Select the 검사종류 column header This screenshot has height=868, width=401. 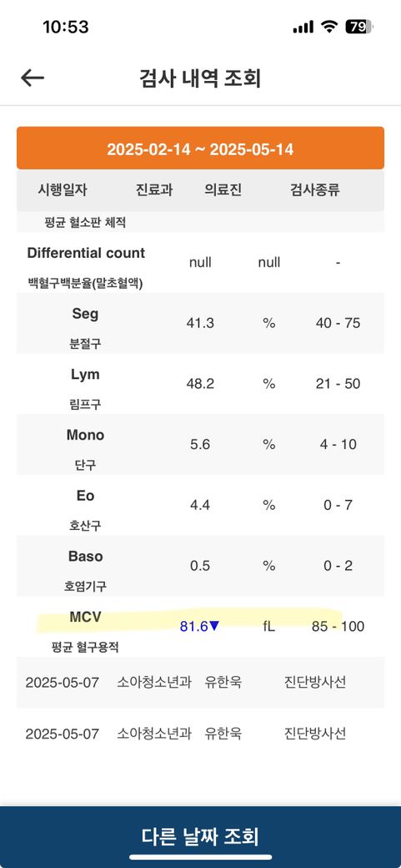click(x=315, y=190)
